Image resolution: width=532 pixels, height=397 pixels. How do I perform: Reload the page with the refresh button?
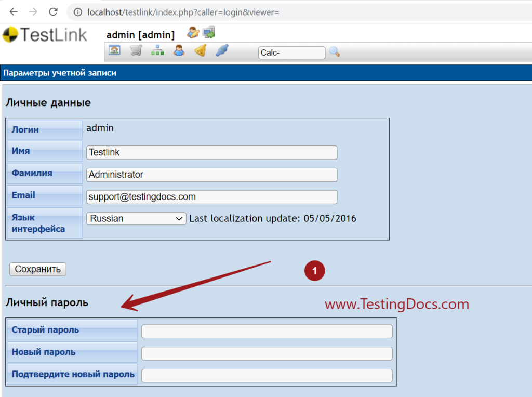tap(53, 11)
